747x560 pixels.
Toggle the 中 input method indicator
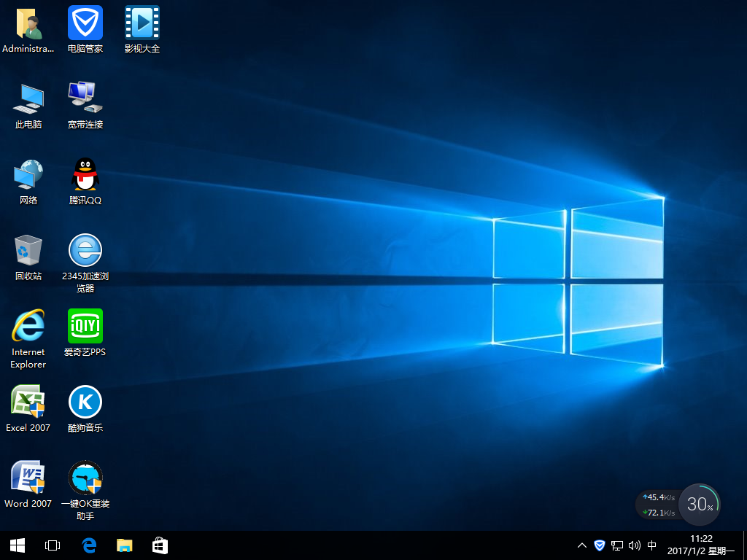(651, 545)
